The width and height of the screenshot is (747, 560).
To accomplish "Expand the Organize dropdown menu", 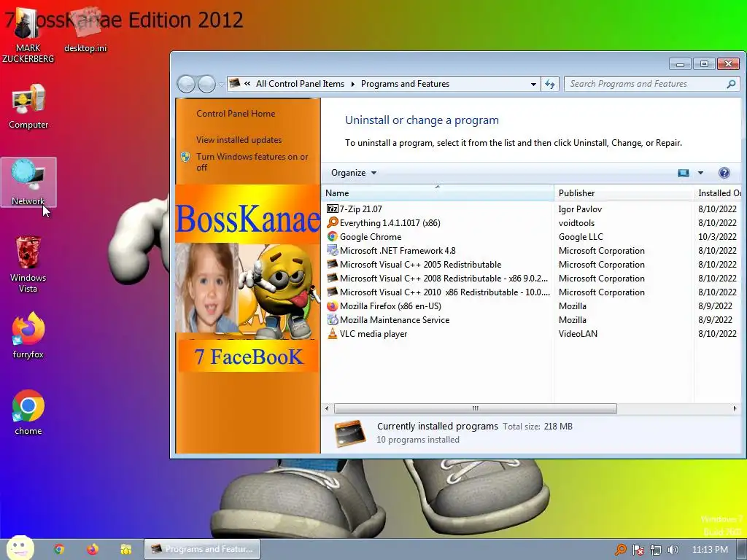I will [x=354, y=173].
